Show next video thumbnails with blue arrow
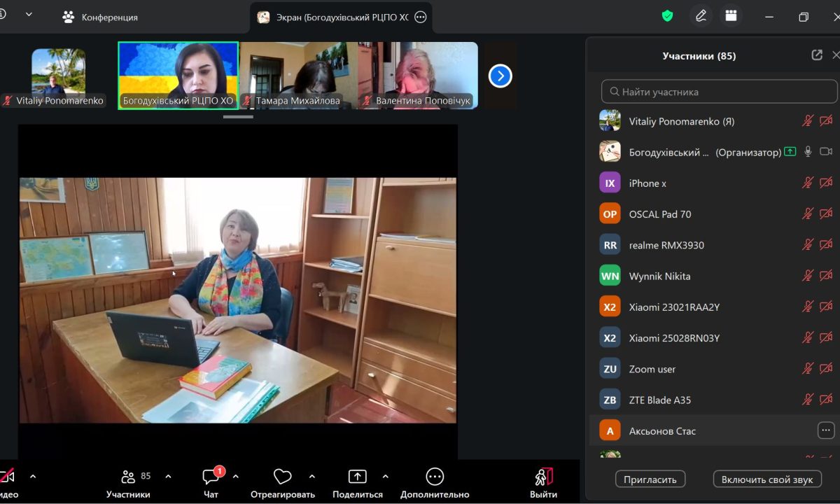Image resolution: width=840 pixels, height=504 pixels. [500, 76]
